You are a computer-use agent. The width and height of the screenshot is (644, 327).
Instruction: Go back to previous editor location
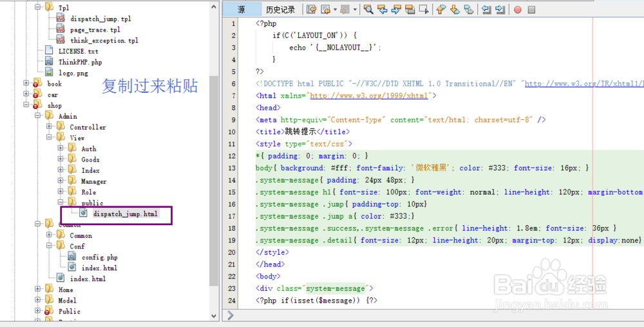(x=326, y=10)
